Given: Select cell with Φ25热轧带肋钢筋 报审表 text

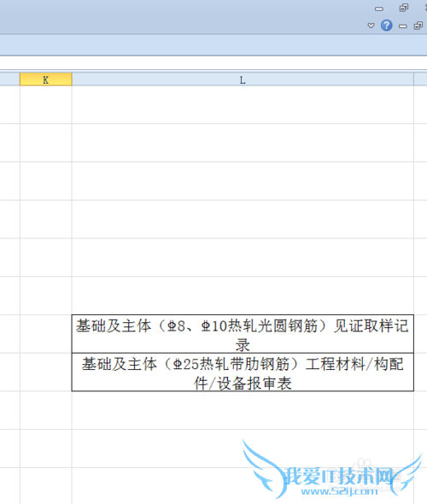Looking at the screenshot, I should click(243, 372).
